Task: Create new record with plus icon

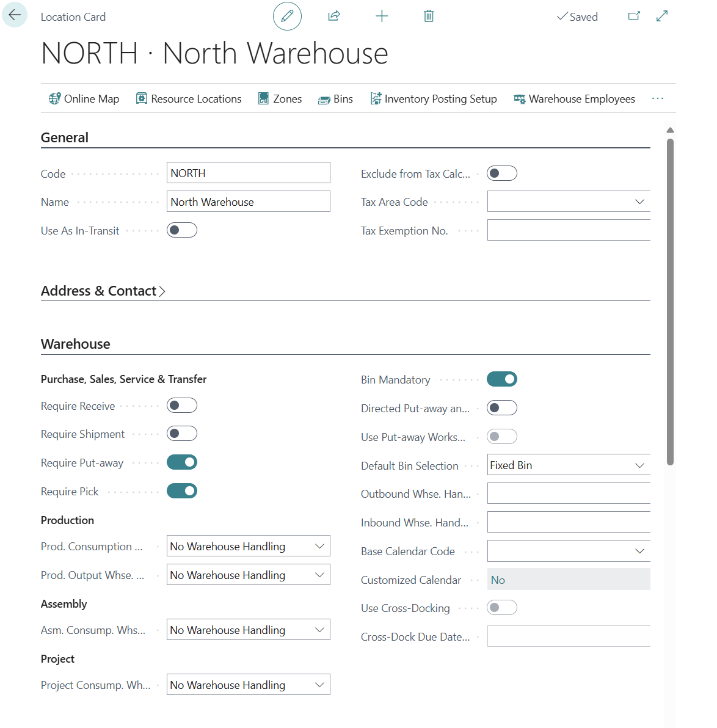Action: point(382,16)
